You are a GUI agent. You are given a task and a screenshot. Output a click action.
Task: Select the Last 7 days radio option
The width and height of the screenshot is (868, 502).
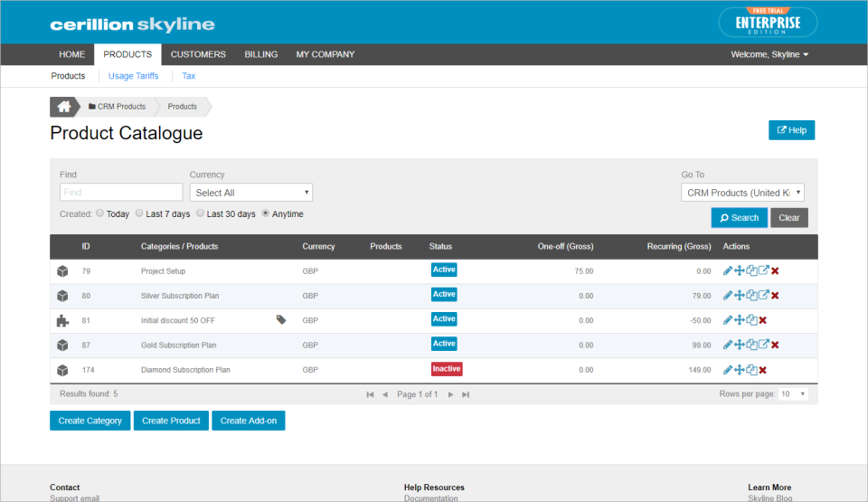click(139, 213)
